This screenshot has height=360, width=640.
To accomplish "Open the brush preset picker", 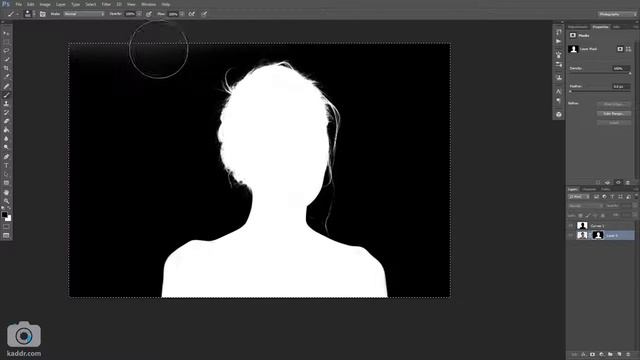I will [x=29, y=14].
